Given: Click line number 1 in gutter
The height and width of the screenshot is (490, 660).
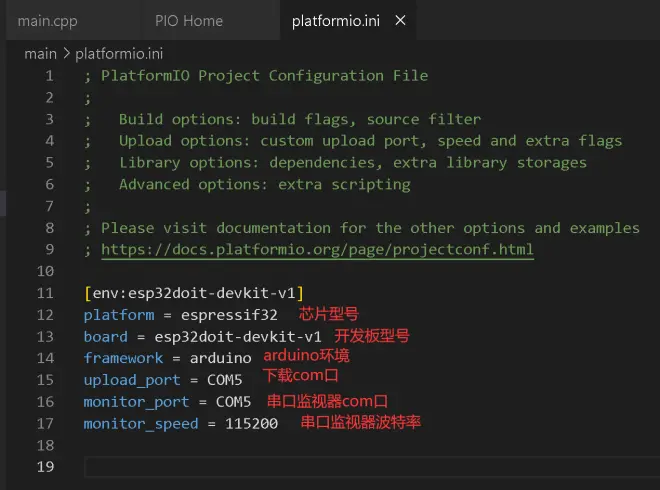Looking at the screenshot, I should coord(49,76).
